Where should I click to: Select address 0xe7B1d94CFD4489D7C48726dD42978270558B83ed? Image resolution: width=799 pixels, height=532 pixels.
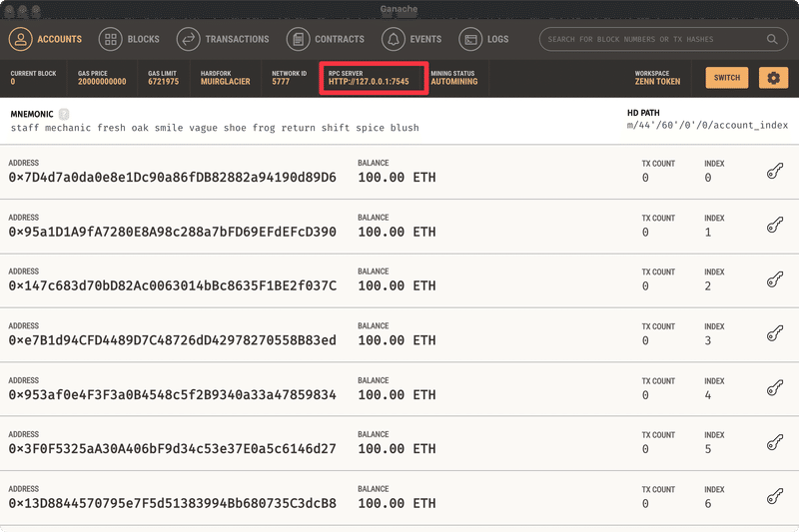click(x=172, y=340)
